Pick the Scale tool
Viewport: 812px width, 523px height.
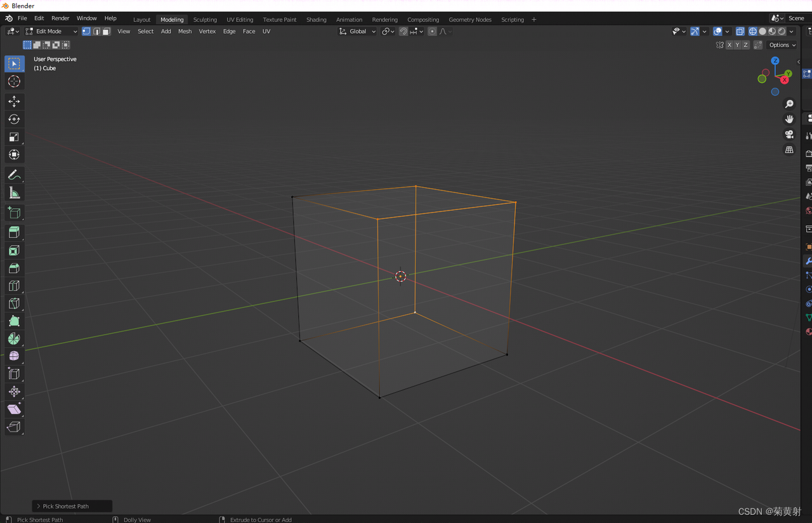14,137
